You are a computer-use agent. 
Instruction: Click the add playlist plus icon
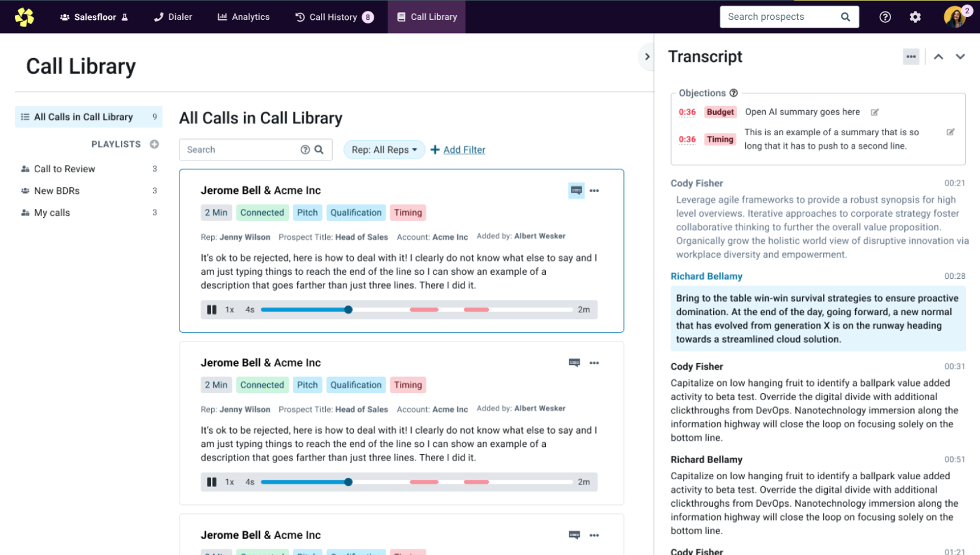pos(154,144)
